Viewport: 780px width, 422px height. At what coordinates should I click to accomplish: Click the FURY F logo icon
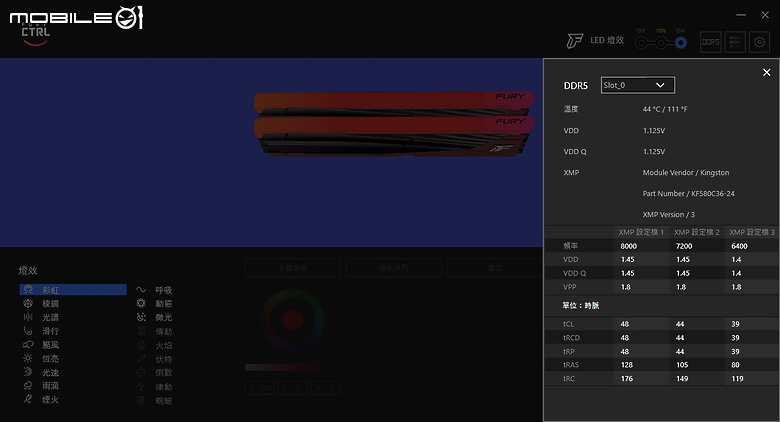tap(575, 41)
